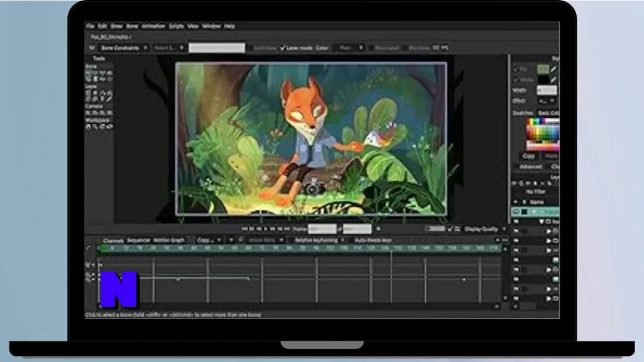
Task: Open the Select Bone dropdown in the options bar
Action: 169,48
